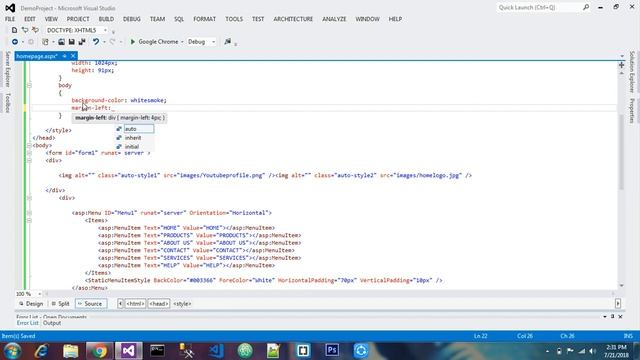Switch to the Error List tab
This screenshot has height=360, width=640.
27,323
